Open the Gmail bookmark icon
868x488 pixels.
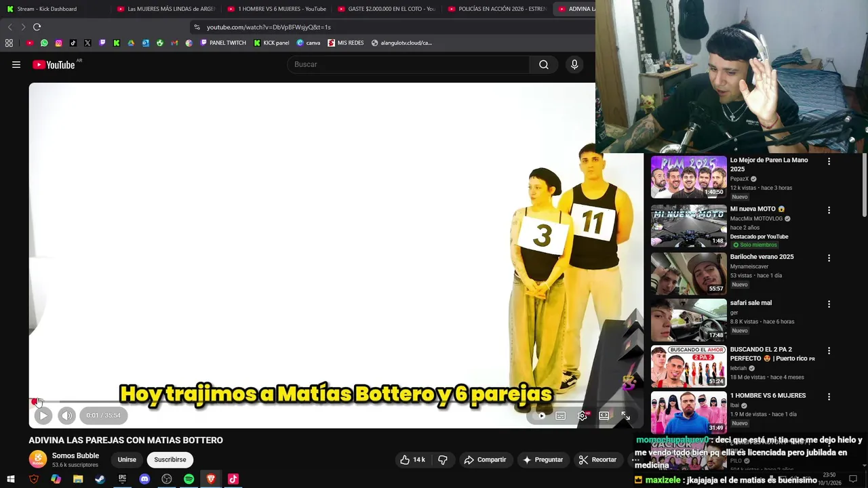pyautogui.click(x=174, y=43)
